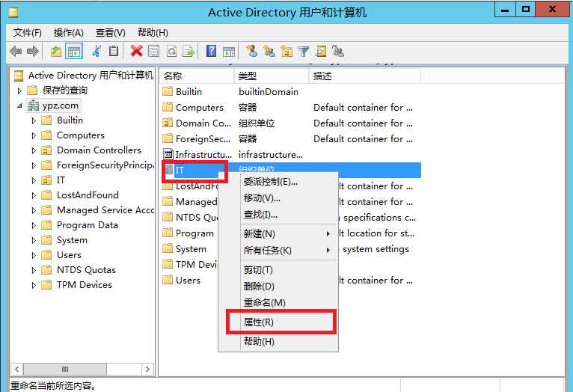Sort by the Type (类型) column header
573x392 pixels.
[272, 76]
